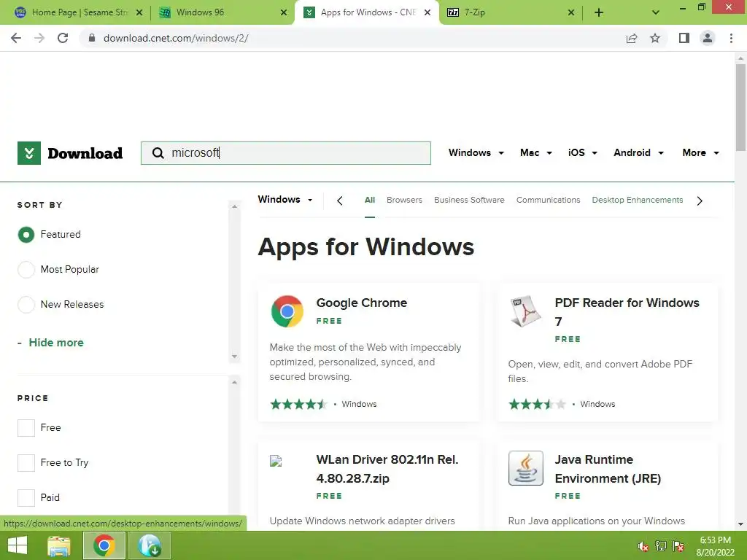
Task: Open File Explorer from the taskbar
Action: (x=59, y=545)
